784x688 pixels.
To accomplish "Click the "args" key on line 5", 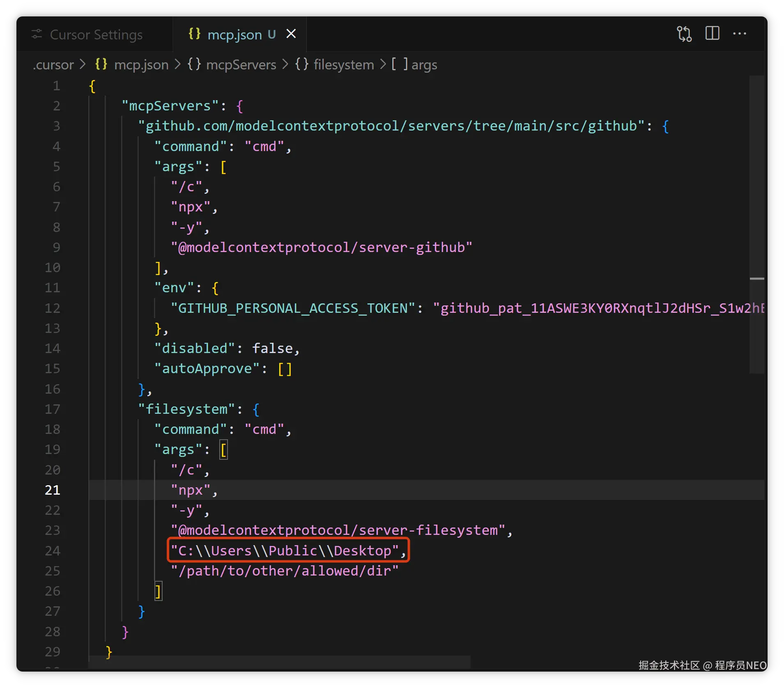I will (178, 167).
